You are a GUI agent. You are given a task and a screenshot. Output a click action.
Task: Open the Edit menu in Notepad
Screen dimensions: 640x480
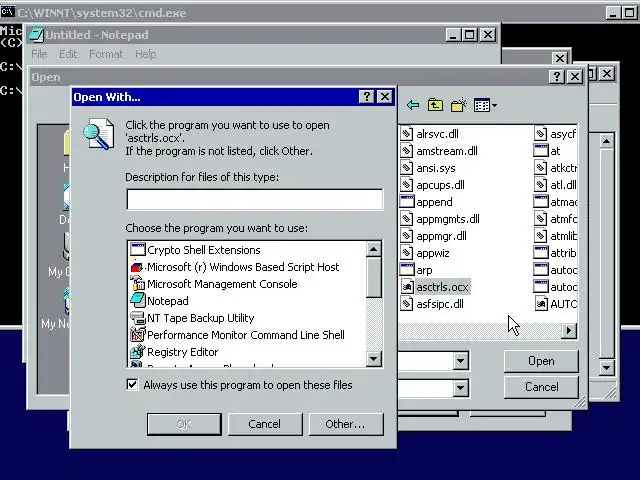(68, 54)
